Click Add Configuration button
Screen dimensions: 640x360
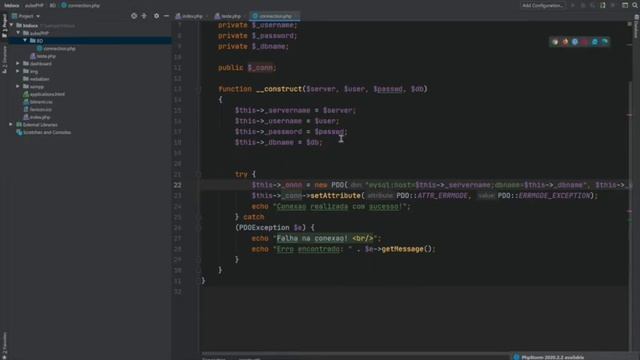coord(542,5)
